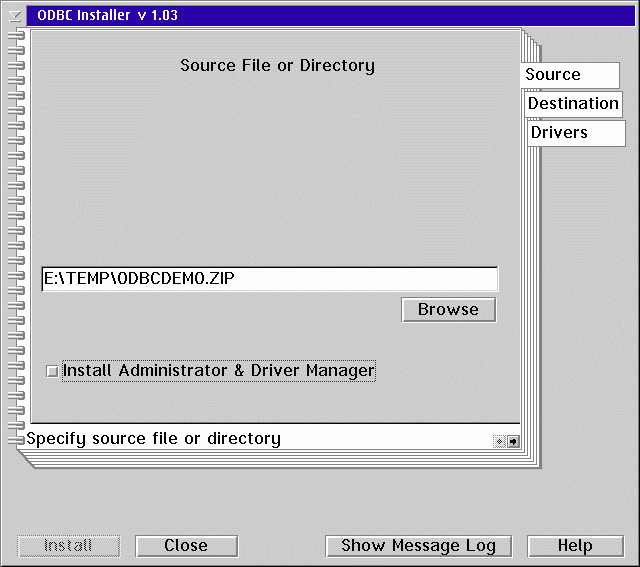This screenshot has height=567, width=640.
Task: Enable Install Administrator & Driver Manager checkbox
Action: pyautogui.click(x=52, y=371)
